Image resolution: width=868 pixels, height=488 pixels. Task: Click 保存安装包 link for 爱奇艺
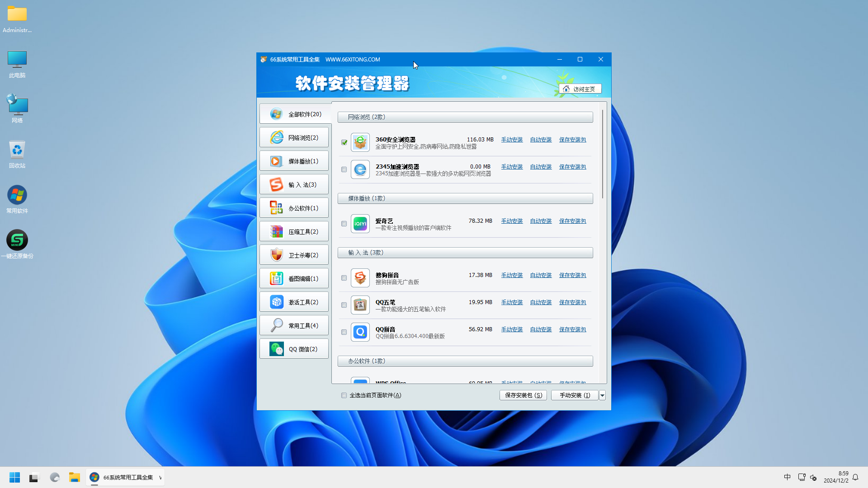[x=572, y=221]
